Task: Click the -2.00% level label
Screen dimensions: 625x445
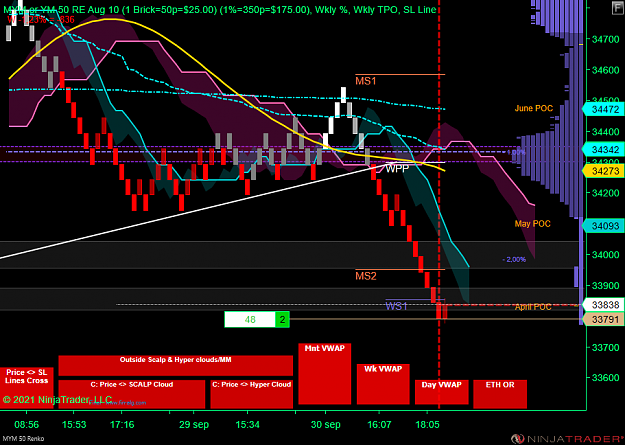Action: tap(514, 260)
